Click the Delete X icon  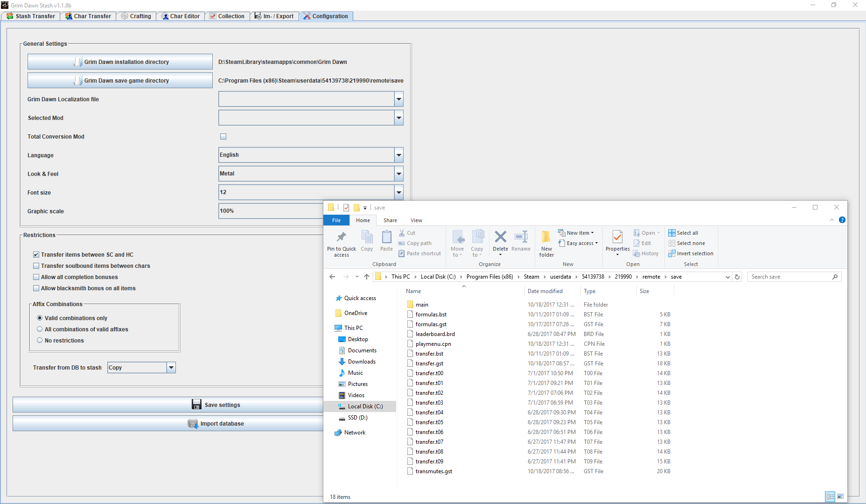[501, 237]
